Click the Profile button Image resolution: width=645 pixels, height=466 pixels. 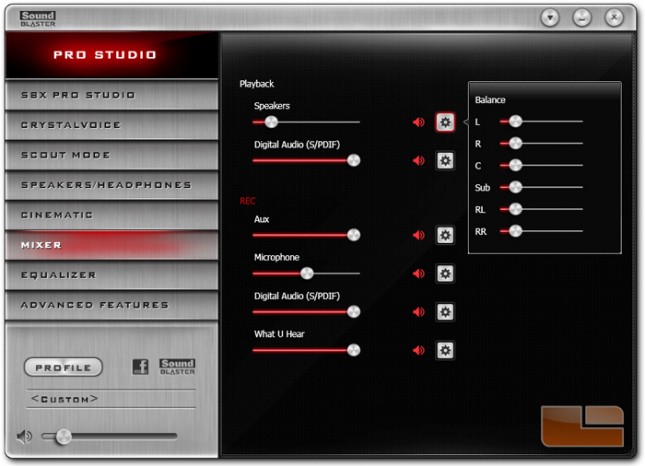click(63, 367)
